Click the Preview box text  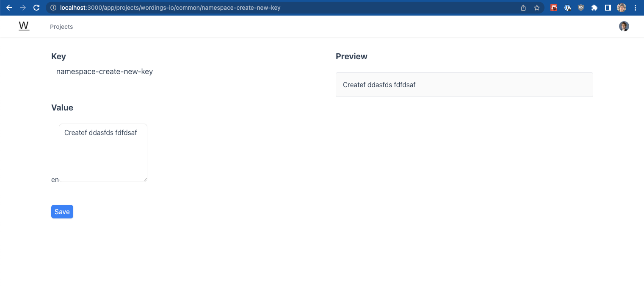[x=379, y=85]
